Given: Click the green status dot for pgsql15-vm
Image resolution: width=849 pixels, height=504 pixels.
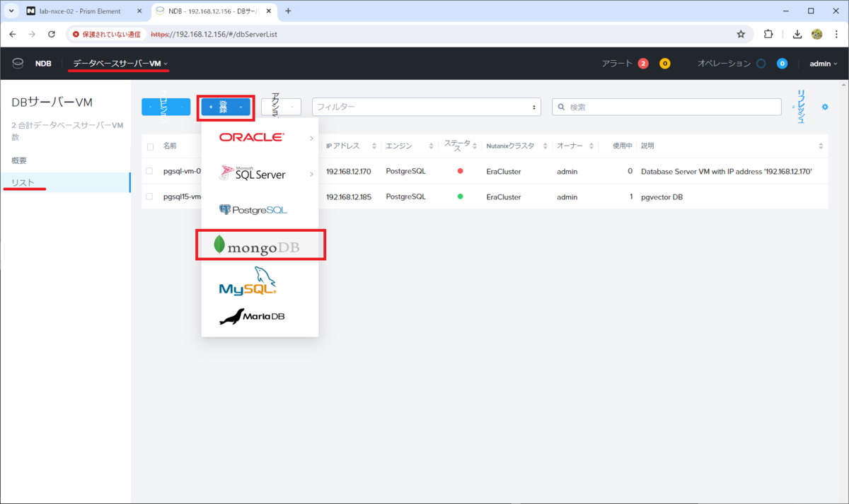Looking at the screenshot, I should 461,197.
